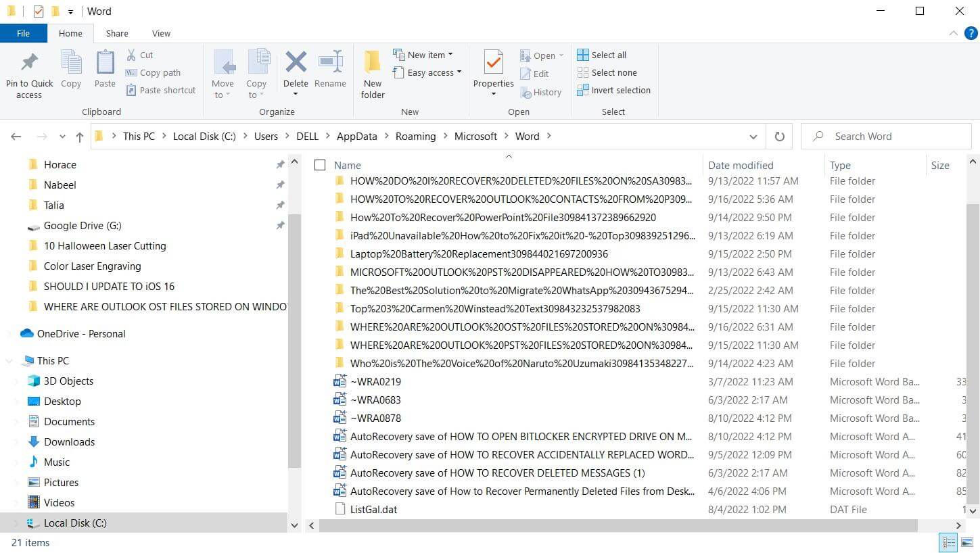The height and width of the screenshot is (553, 980).
Task: Open the Properties checkmark icon
Action: pos(494,62)
